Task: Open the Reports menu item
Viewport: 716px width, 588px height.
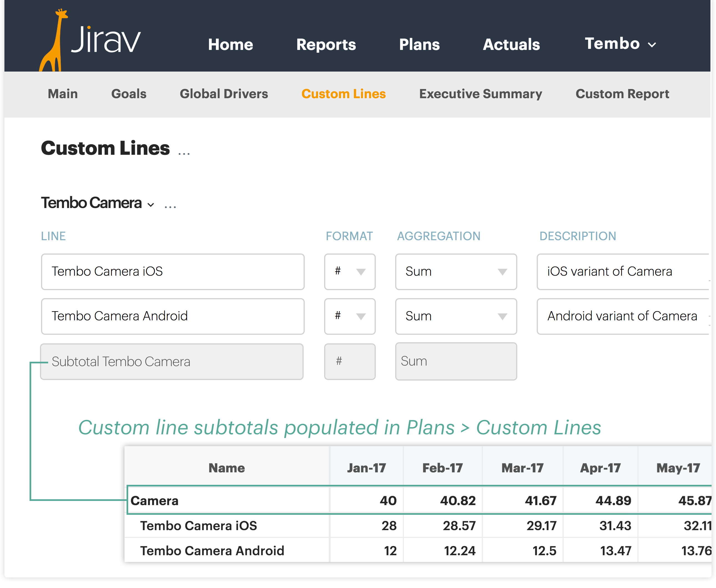Action: pos(326,44)
